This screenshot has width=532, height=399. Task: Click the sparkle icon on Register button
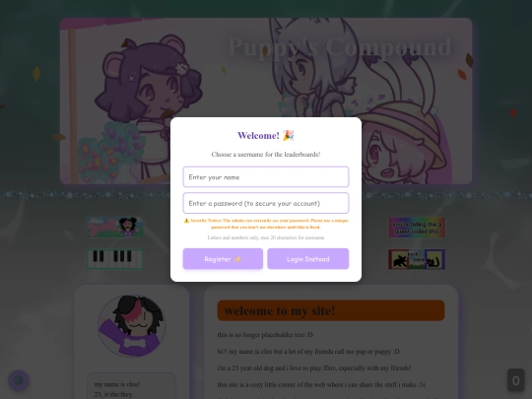click(x=237, y=259)
